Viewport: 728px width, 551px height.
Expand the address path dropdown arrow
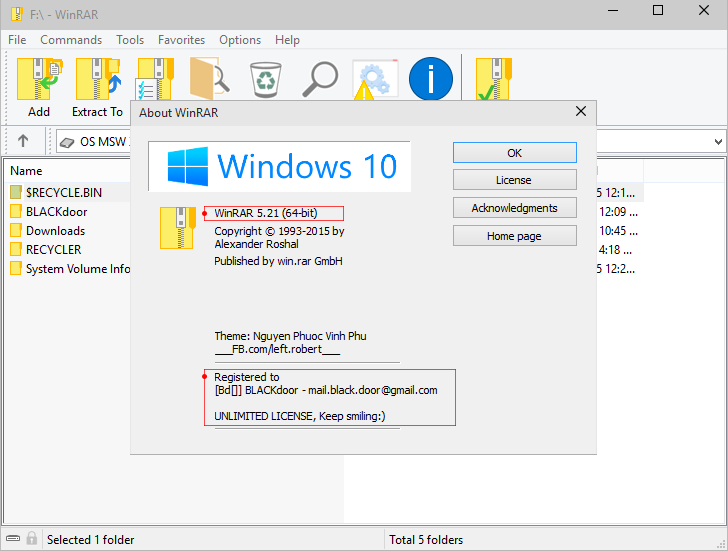tap(718, 142)
